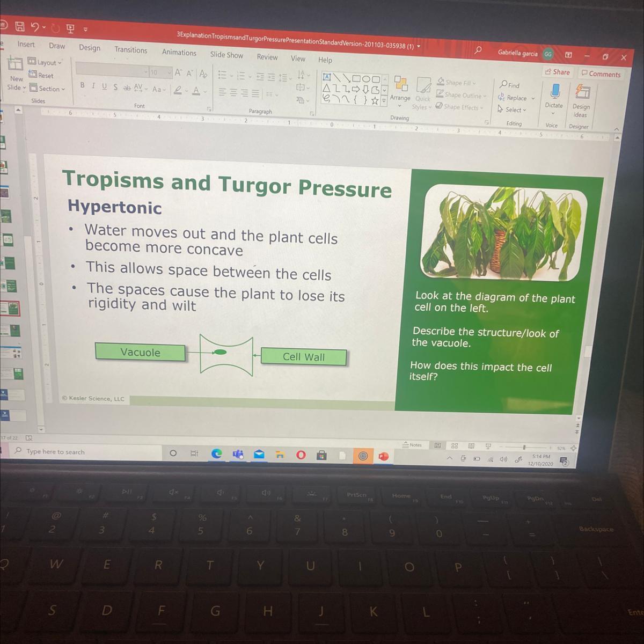
Task: Open Design Ideas pane
Action: [581, 101]
